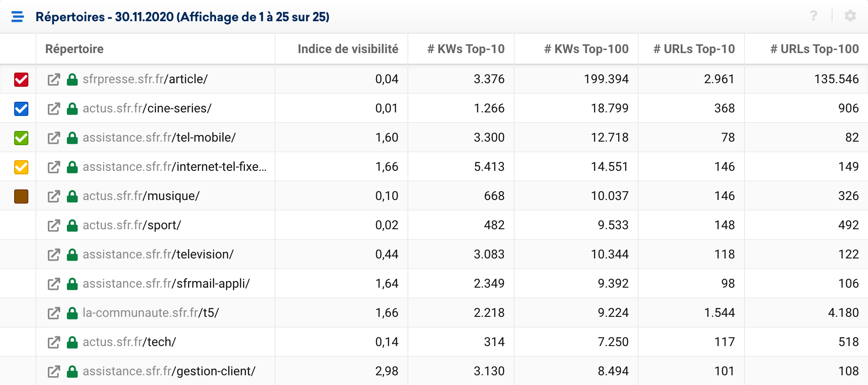Toggle the blue checkbox for actus.sfr.fr/cine-series/

click(x=21, y=108)
